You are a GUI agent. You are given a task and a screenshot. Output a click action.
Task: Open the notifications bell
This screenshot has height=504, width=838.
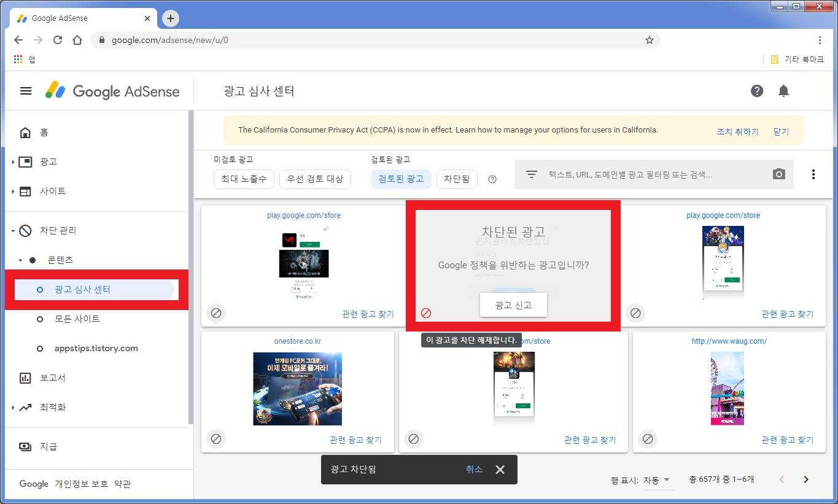click(x=783, y=91)
